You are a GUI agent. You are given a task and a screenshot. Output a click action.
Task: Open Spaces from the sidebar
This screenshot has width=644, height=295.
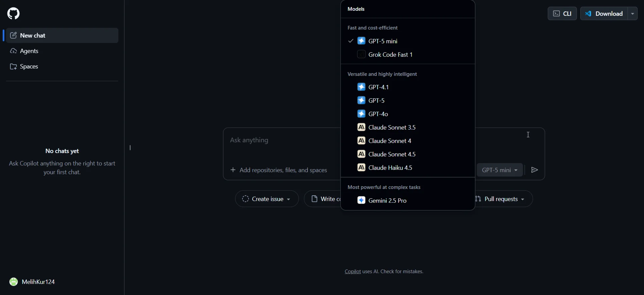click(62, 66)
